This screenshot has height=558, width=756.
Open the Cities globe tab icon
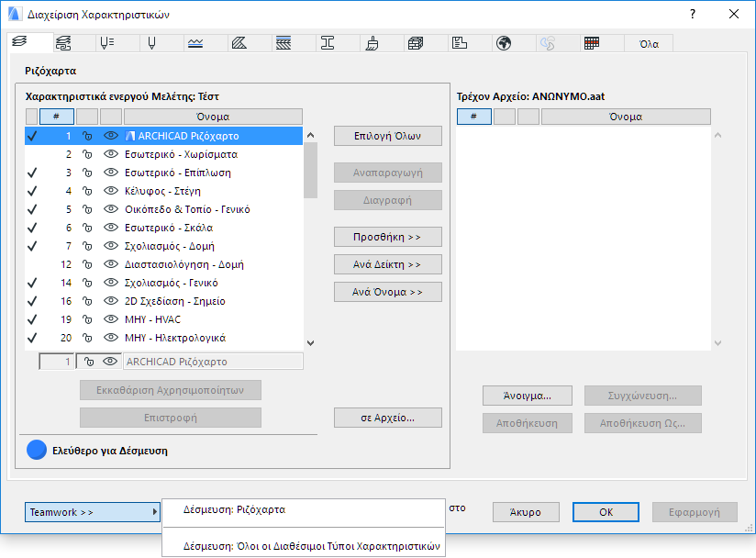pyautogui.click(x=504, y=43)
